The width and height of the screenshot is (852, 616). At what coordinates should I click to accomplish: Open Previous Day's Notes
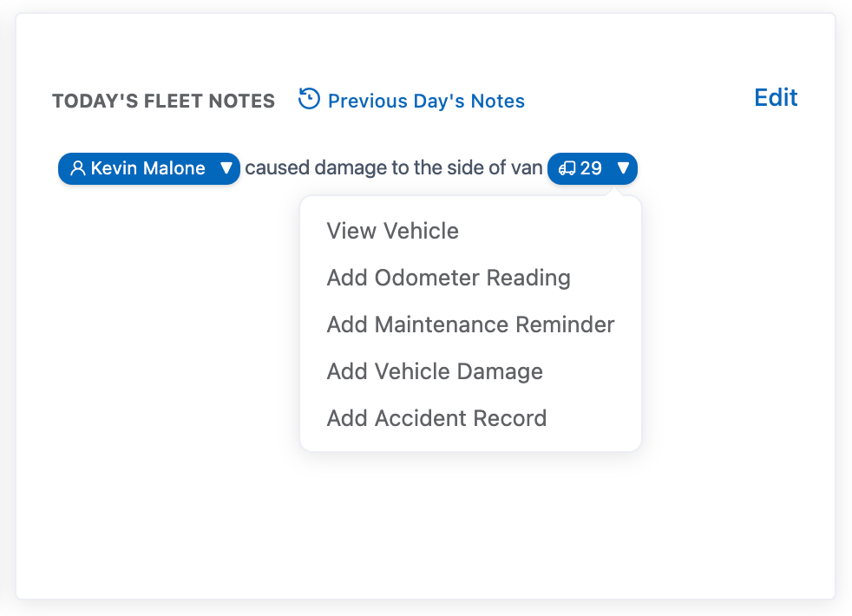tap(426, 101)
